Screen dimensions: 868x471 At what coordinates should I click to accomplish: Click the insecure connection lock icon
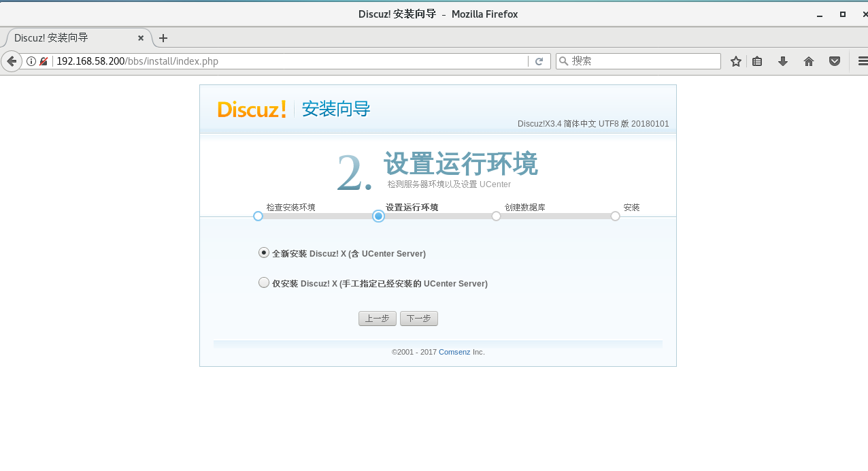[44, 61]
